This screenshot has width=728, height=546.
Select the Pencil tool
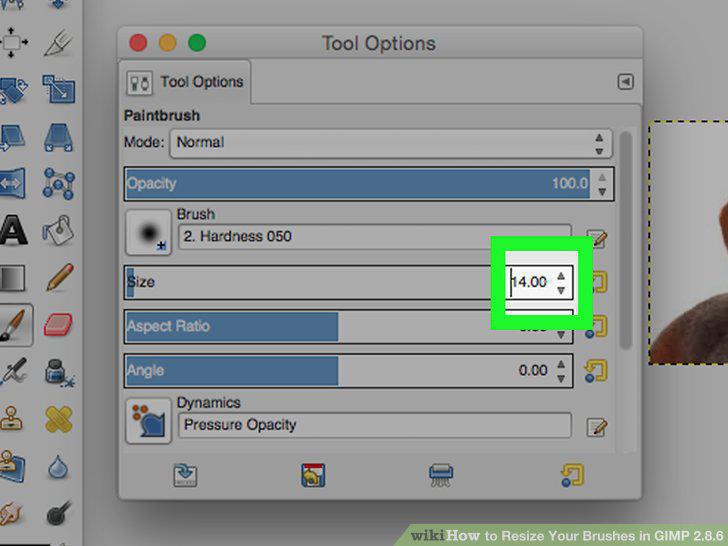pos(59,277)
